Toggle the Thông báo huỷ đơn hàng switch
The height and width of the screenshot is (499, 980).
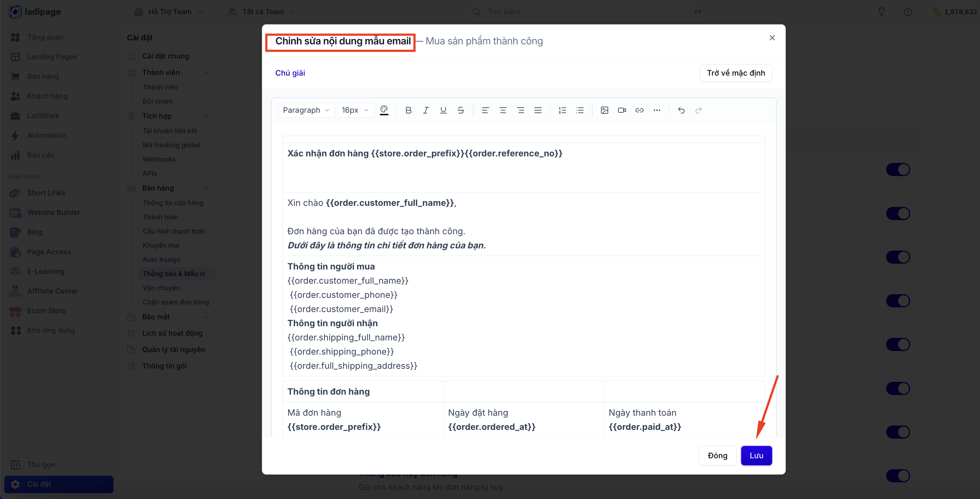[898, 476]
